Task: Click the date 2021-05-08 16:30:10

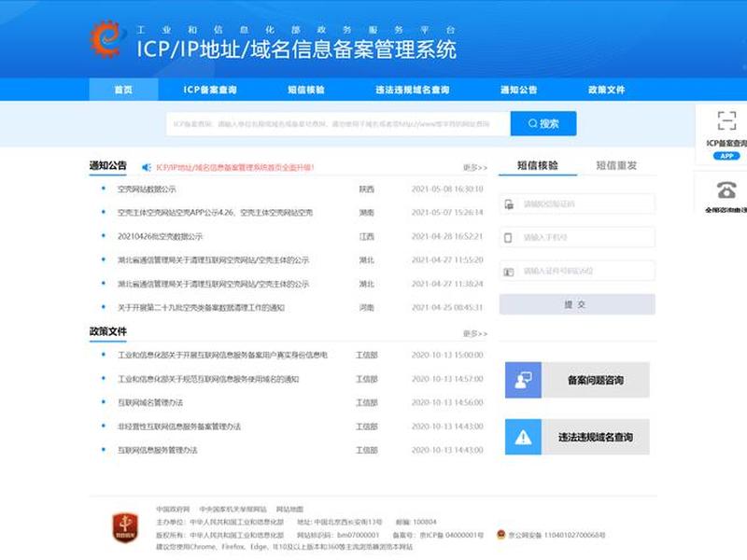Action: (447, 189)
